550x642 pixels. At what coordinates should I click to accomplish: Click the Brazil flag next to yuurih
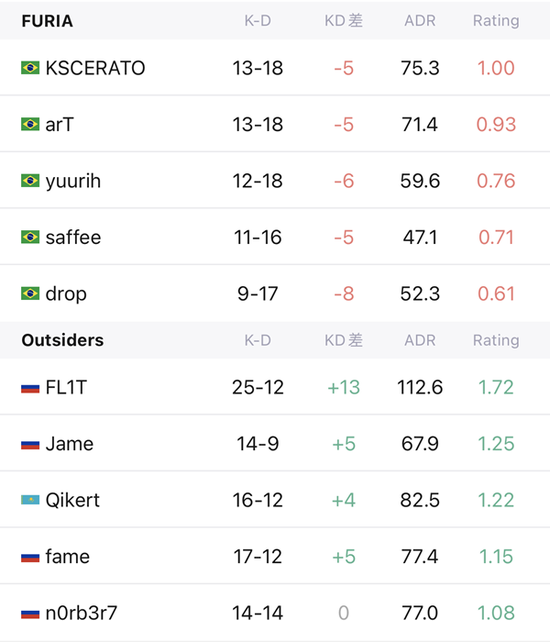click(x=30, y=181)
